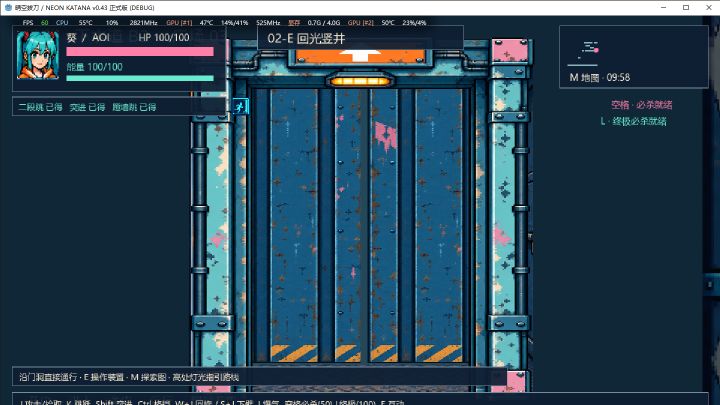Click the FPS 60 readout in the overlay
Image resolution: width=720 pixels, height=405 pixels.
35,22
